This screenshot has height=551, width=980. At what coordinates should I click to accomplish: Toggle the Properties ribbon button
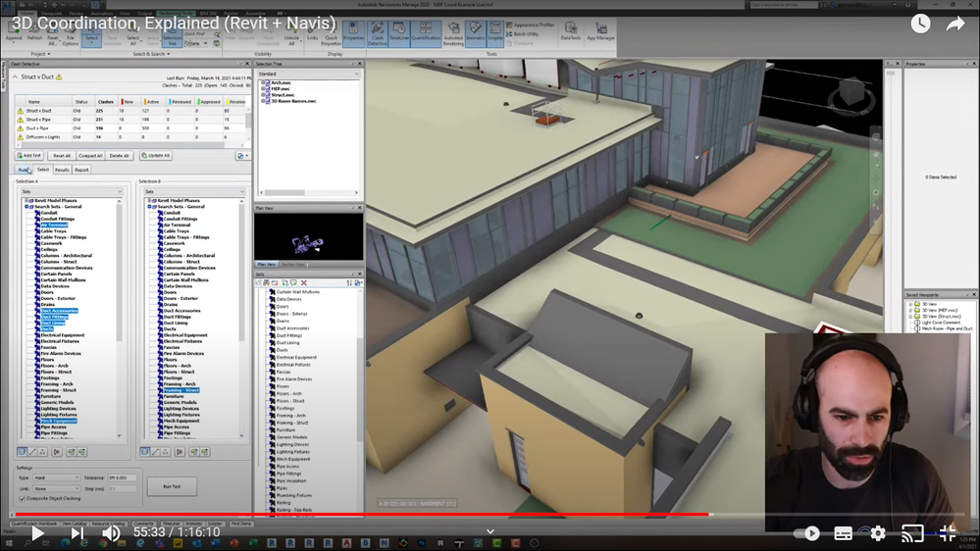point(353,31)
